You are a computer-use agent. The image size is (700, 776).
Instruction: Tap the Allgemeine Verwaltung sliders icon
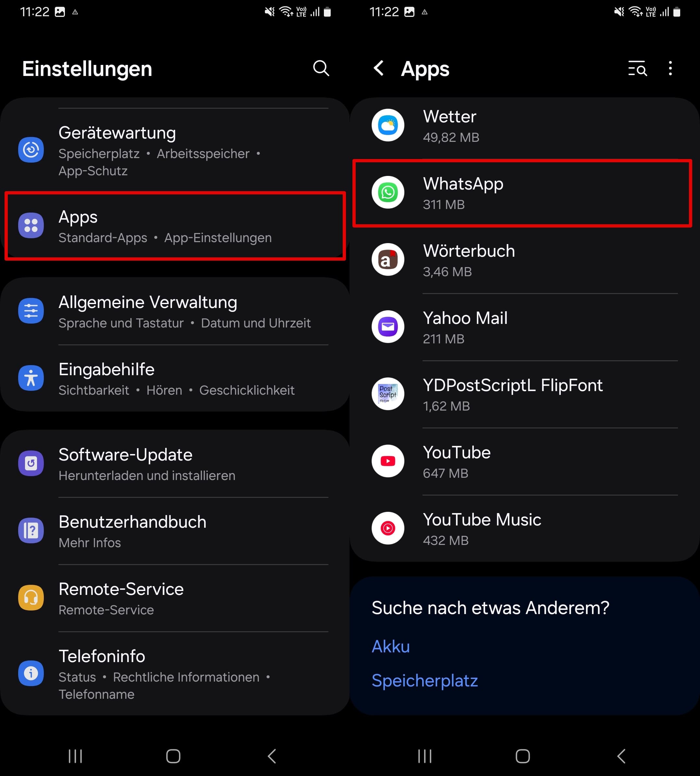[31, 311]
